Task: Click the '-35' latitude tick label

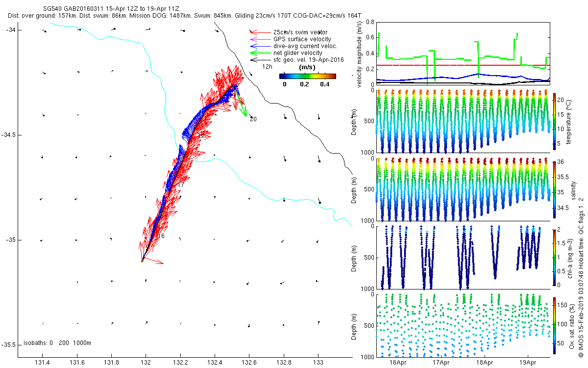Action: [x=11, y=240]
